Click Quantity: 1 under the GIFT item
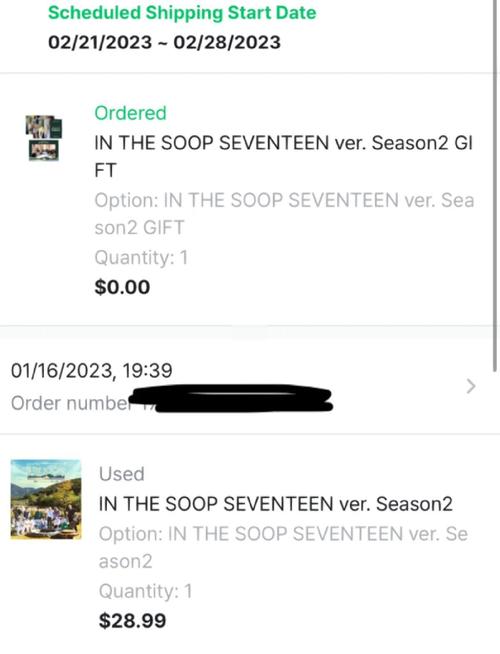 [141, 257]
